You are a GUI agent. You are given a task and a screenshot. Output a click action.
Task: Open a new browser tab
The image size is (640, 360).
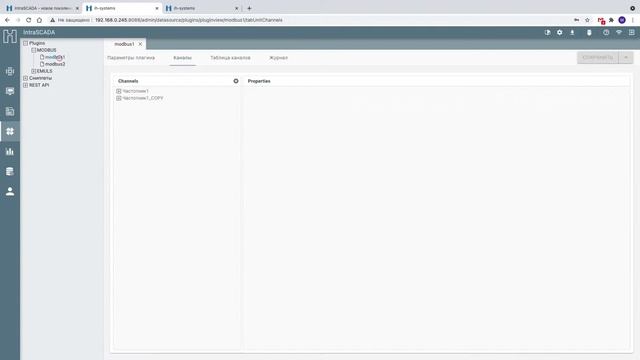(249, 8)
